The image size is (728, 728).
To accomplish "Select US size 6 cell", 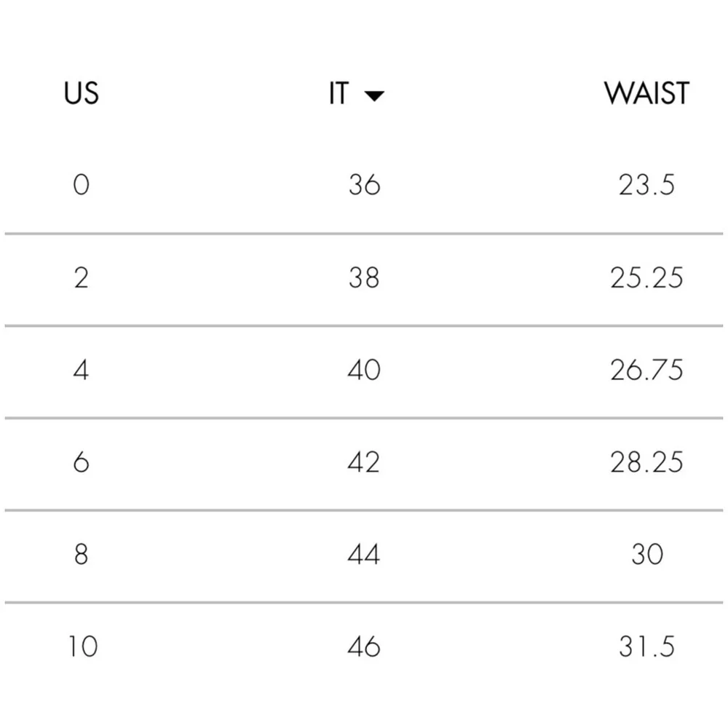I will [82, 462].
